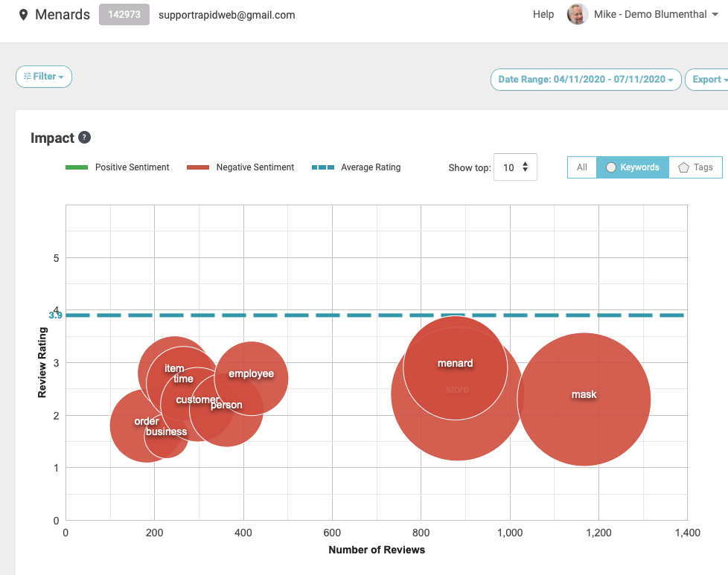Select the Keywords view tab
728x575 pixels.
(x=633, y=167)
